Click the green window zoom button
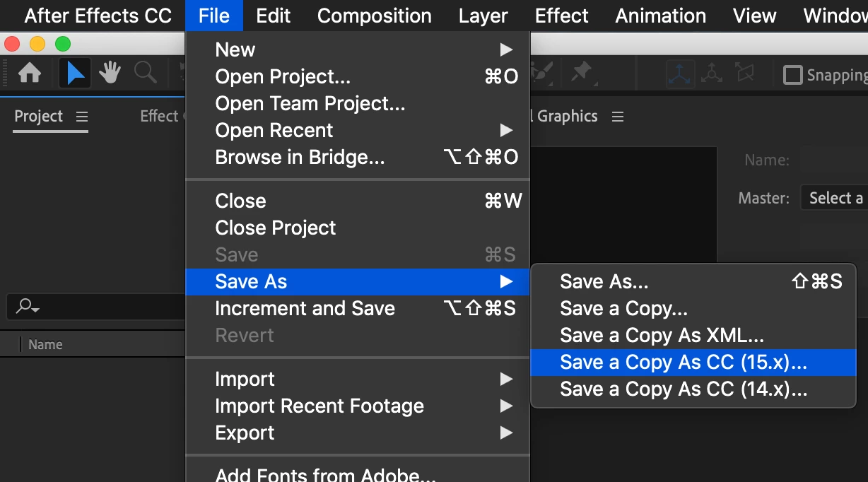The height and width of the screenshot is (482, 868). (x=63, y=45)
